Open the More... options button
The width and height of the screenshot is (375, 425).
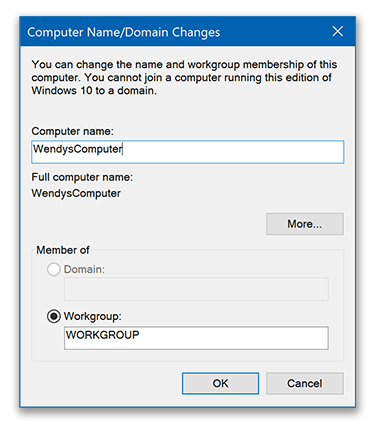305,224
